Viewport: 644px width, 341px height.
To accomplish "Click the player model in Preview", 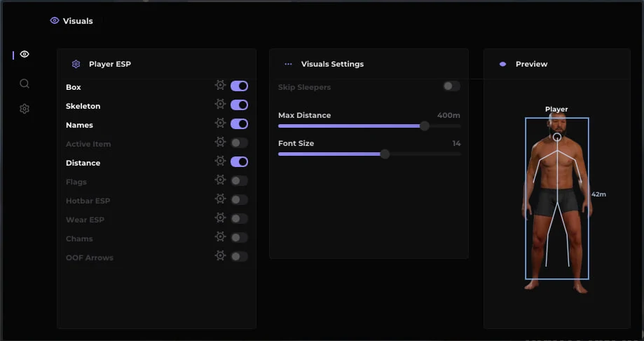I will click(x=557, y=203).
